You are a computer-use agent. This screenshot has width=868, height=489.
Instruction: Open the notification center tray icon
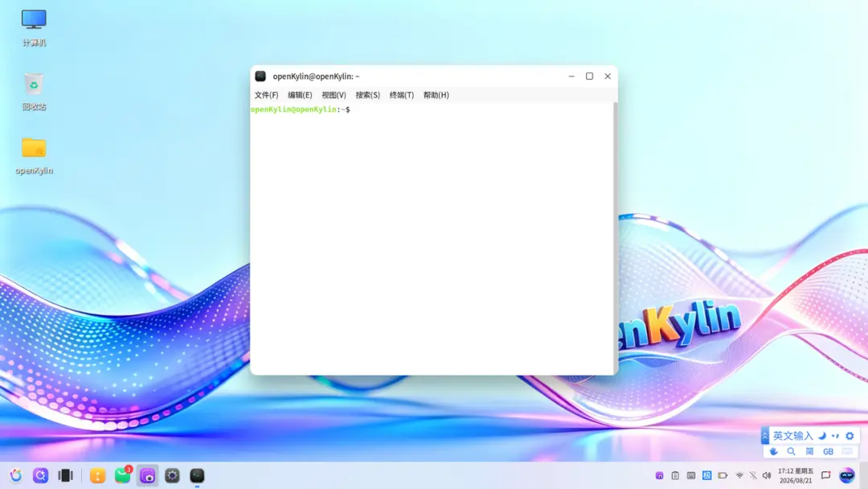click(826, 475)
